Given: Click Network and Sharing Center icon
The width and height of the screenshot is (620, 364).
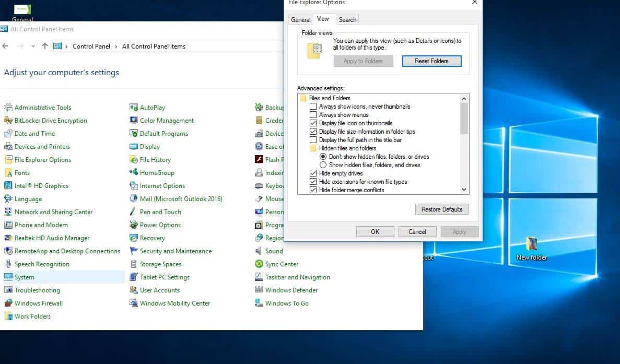Looking at the screenshot, I should tap(8, 212).
